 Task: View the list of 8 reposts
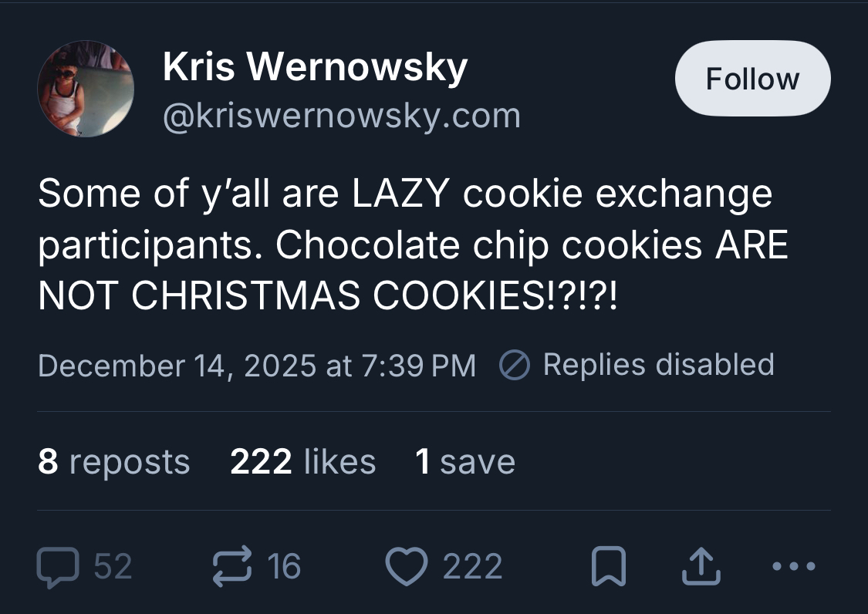tap(113, 461)
